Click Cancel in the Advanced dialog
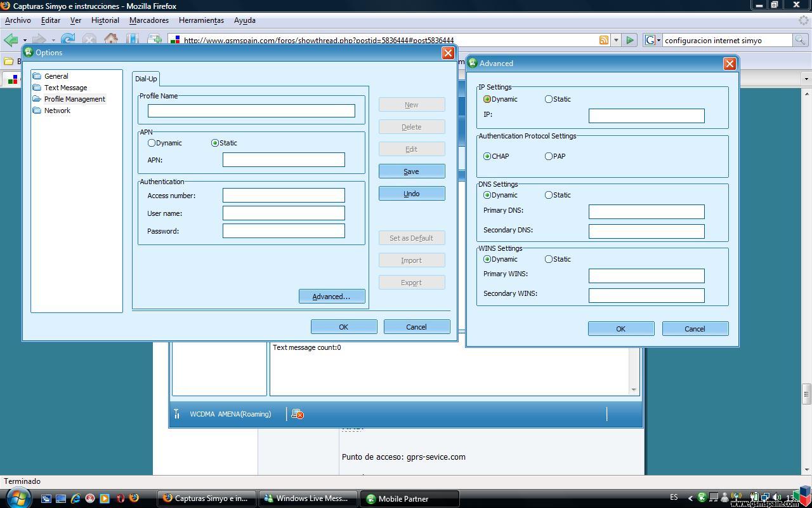The width and height of the screenshot is (812, 508). (x=695, y=329)
